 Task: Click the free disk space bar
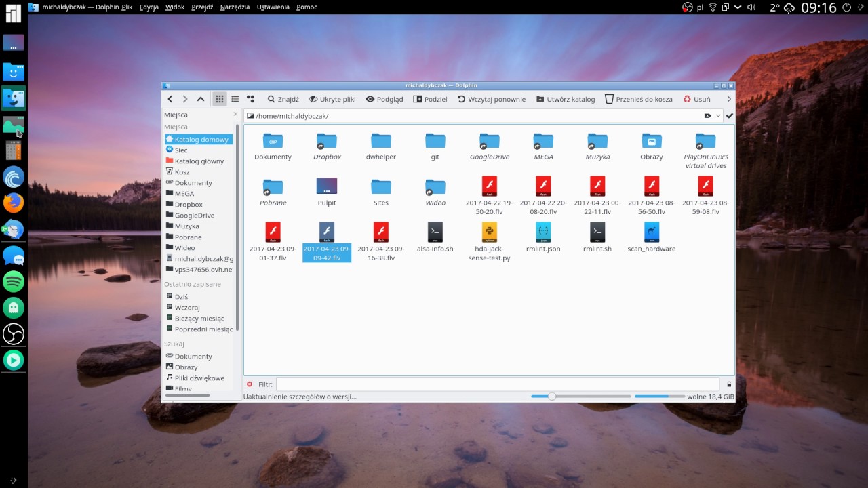(x=658, y=396)
